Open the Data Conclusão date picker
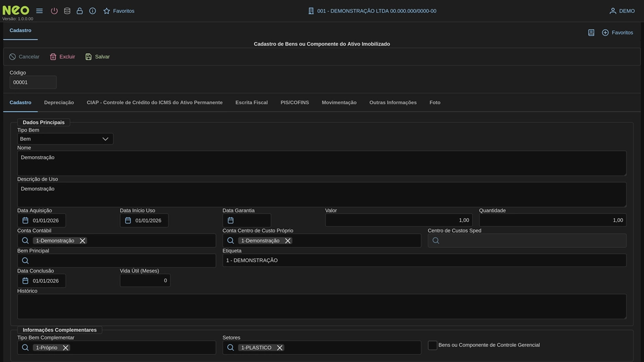 coord(25,281)
